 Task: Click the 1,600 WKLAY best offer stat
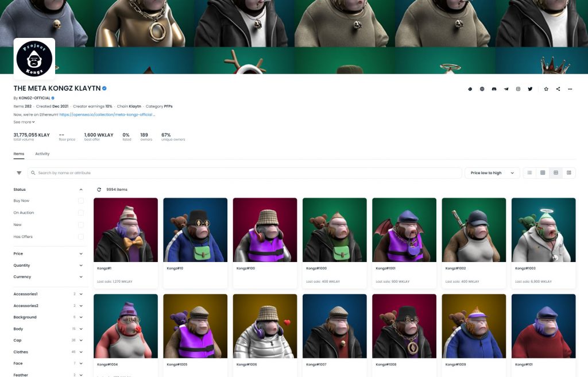pyautogui.click(x=99, y=137)
